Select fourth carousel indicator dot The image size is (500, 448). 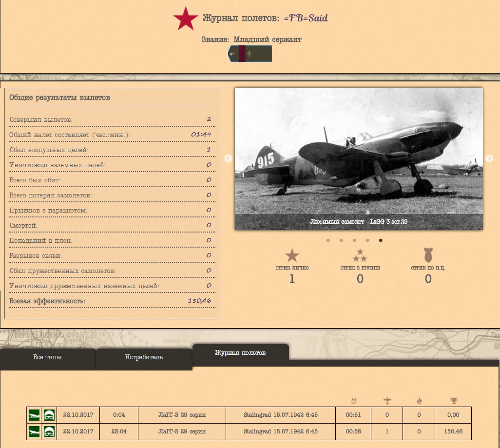(x=367, y=240)
